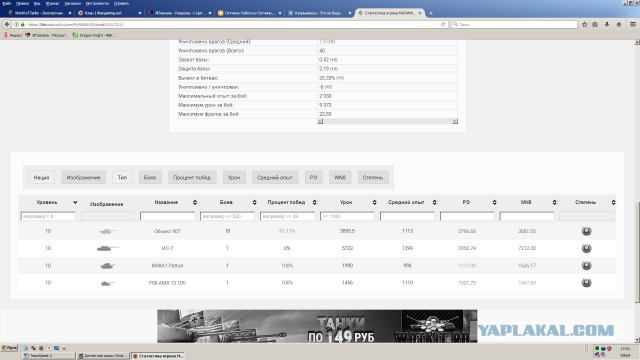The image size is (640, 360).
Task: Open the bookmarks library icon next to the star
Action: 595,24
